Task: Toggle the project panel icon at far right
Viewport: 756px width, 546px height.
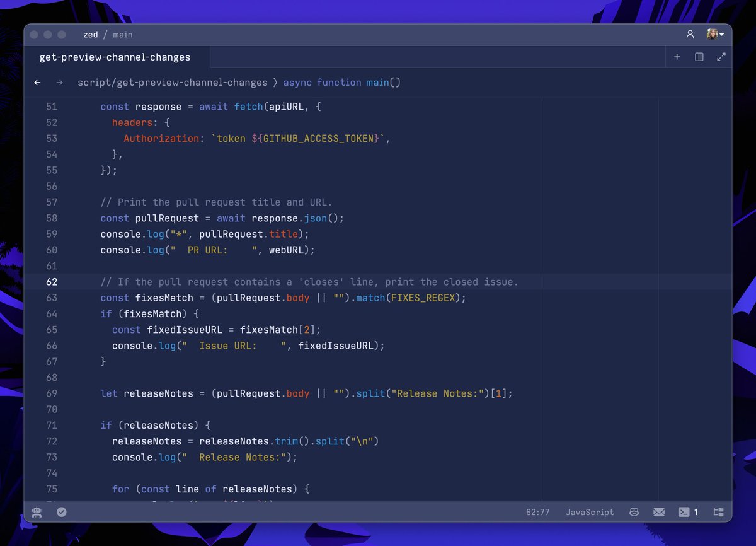Action: point(718,512)
